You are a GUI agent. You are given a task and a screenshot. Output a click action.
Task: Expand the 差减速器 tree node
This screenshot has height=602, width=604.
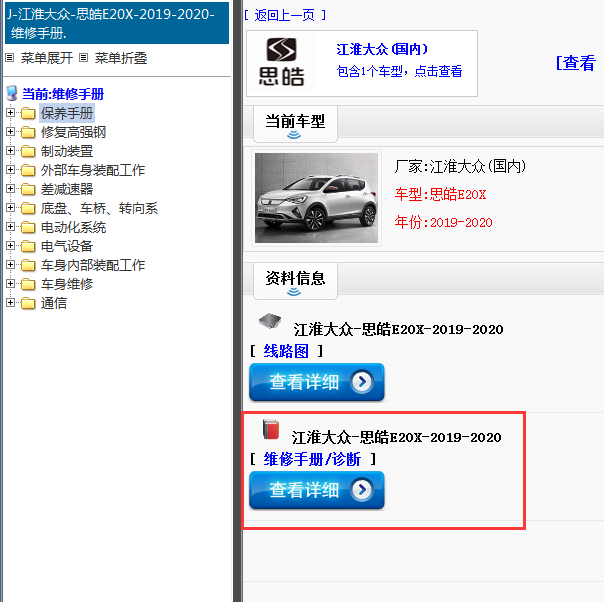tap(10, 188)
